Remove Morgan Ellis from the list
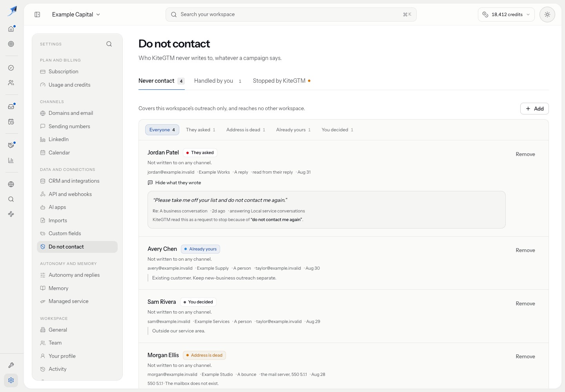 point(525,357)
